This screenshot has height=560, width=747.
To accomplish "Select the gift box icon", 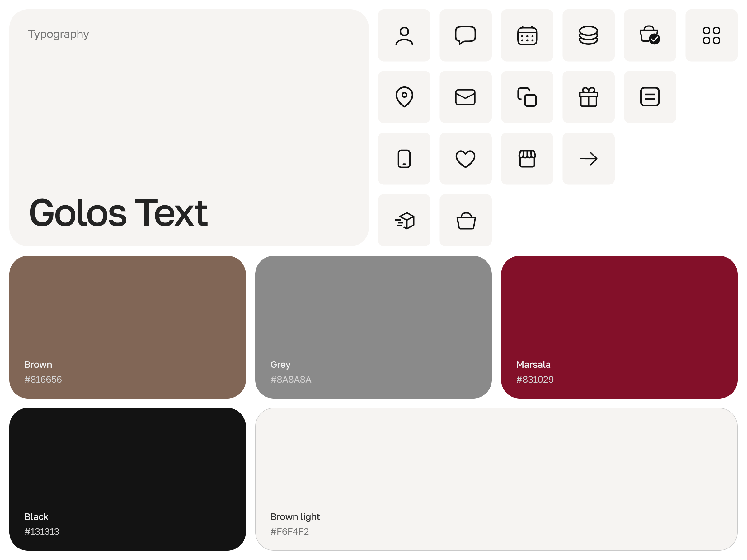I will 588,97.
